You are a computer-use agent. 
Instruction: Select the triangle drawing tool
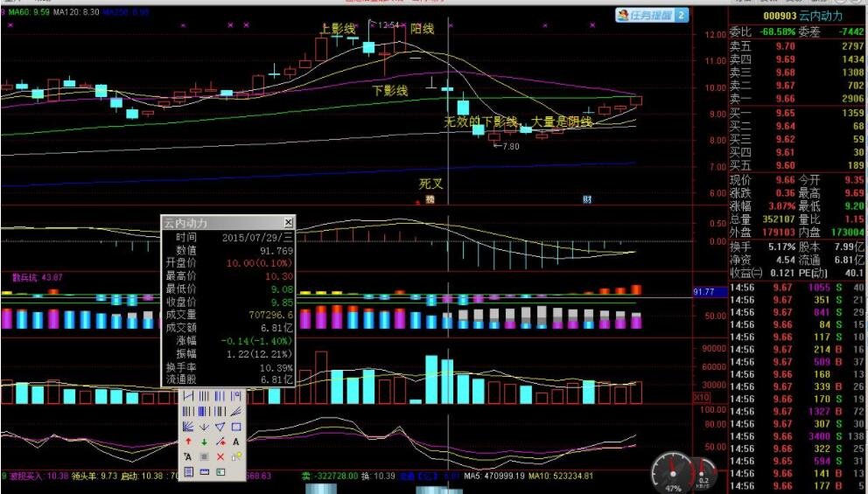220,427
